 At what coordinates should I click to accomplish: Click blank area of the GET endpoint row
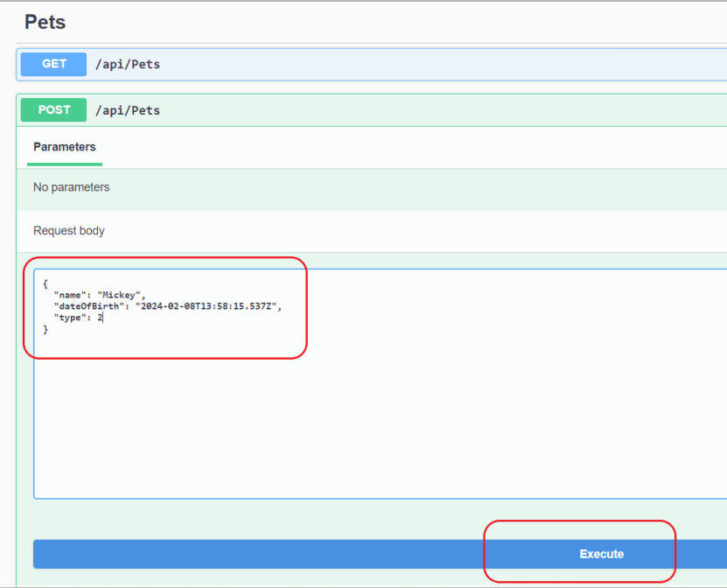coord(437,64)
